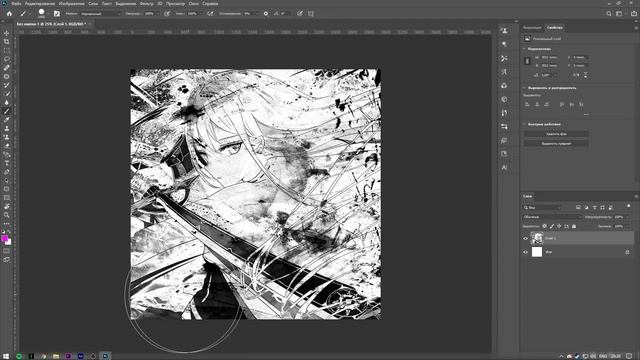Screen dimensions: 640x360
Task: Select the Rectangular Marquee tool
Action: click(x=7, y=50)
